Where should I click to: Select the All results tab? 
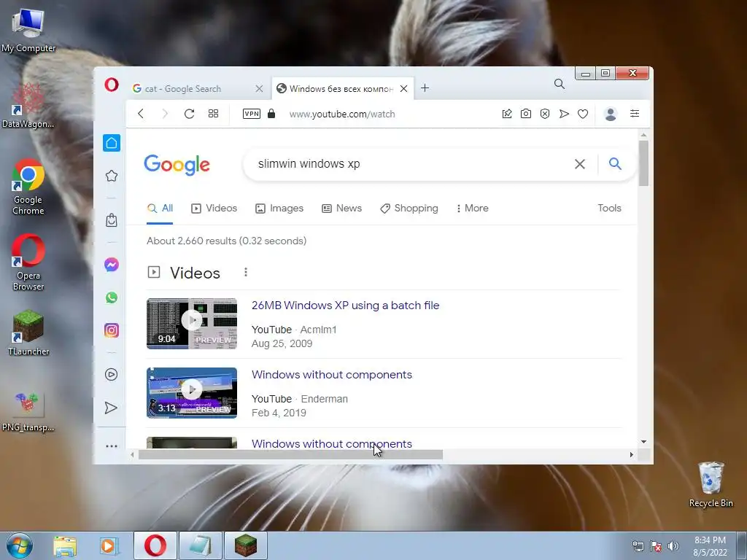160,208
